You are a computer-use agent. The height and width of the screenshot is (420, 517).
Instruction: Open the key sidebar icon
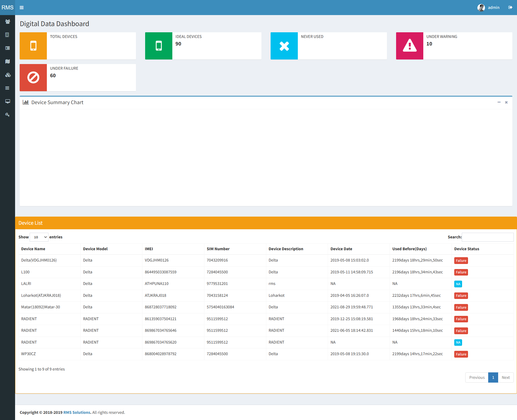click(x=8, y=115)
